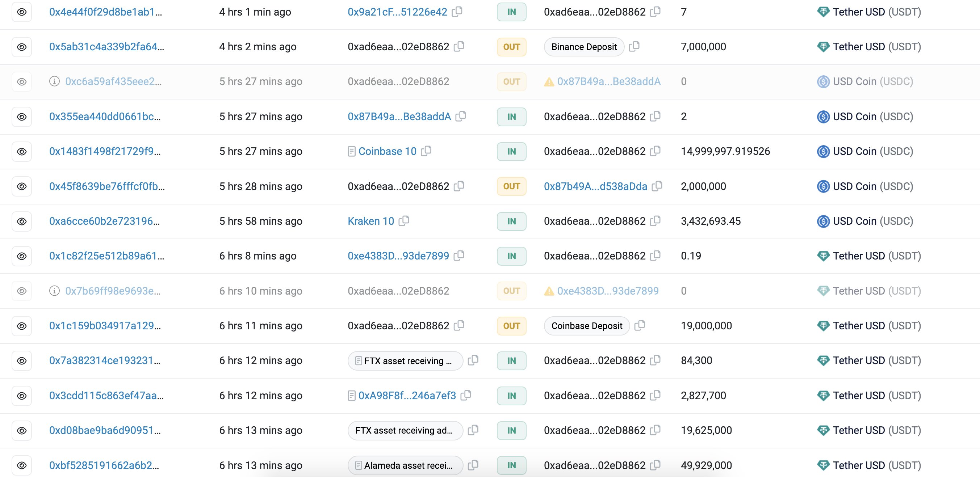Viewport: 980px width, 477px height.
Task: Open the Kraken 10 address page
Action: pos(371,221)
